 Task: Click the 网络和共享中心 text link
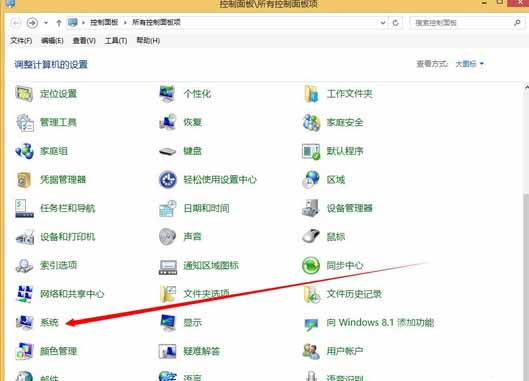[x=72, y=294]
